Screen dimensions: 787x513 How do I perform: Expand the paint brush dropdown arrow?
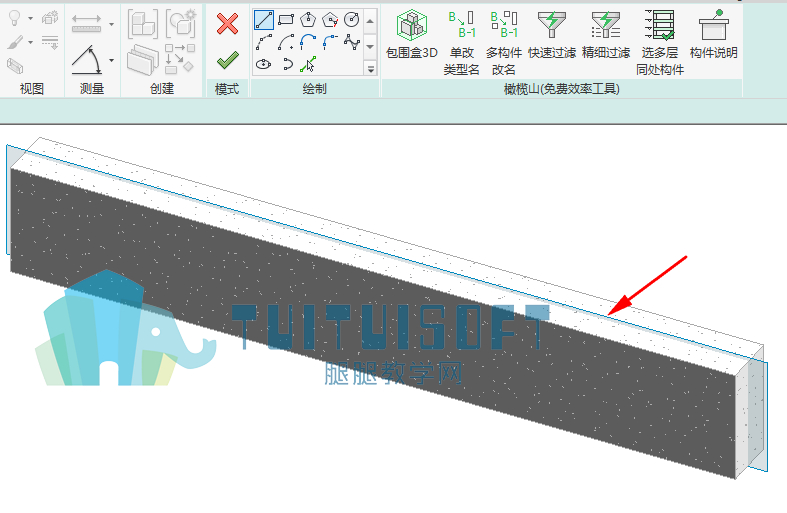coord(30,42)
